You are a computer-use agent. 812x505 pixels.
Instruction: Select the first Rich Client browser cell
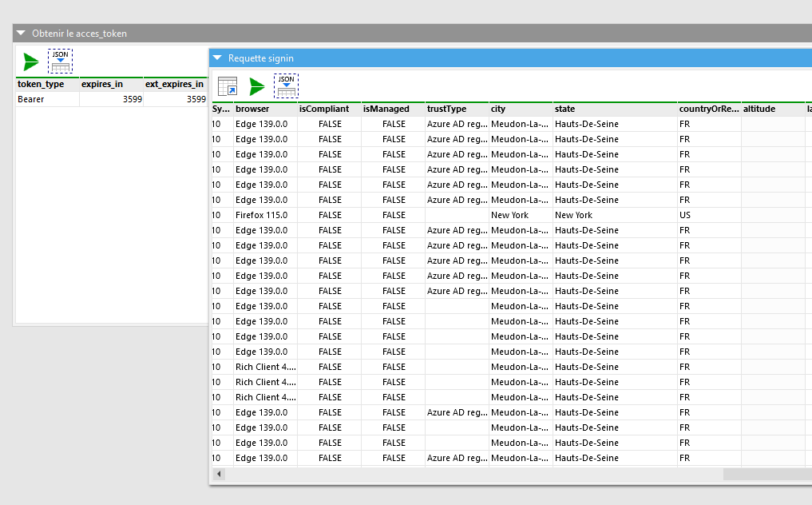point(265,367)
